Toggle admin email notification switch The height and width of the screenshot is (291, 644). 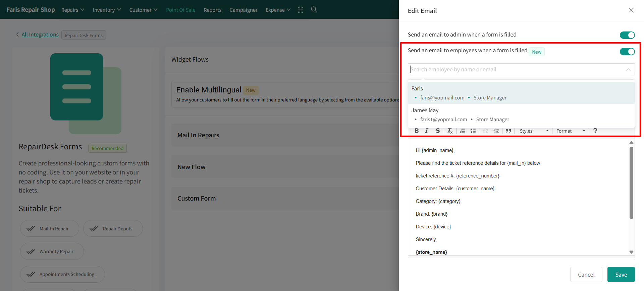pyautogui.click(x=627, y=35)
